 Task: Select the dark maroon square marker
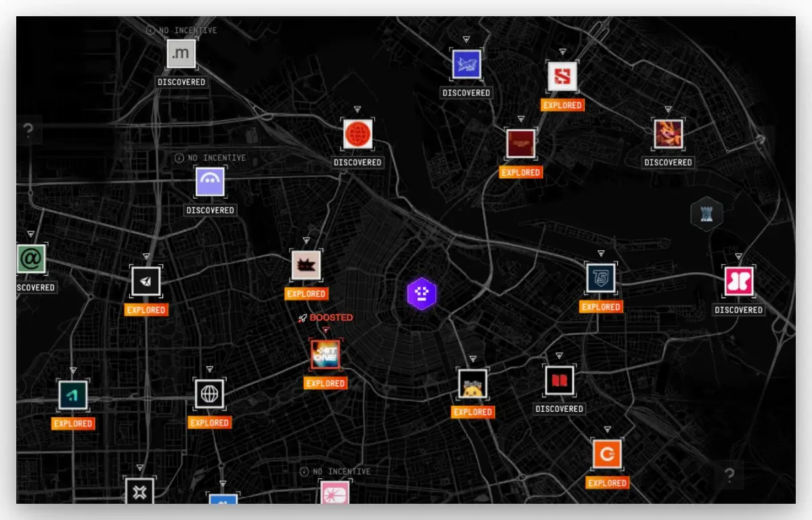pyautogui.click(x=521, y=144)
